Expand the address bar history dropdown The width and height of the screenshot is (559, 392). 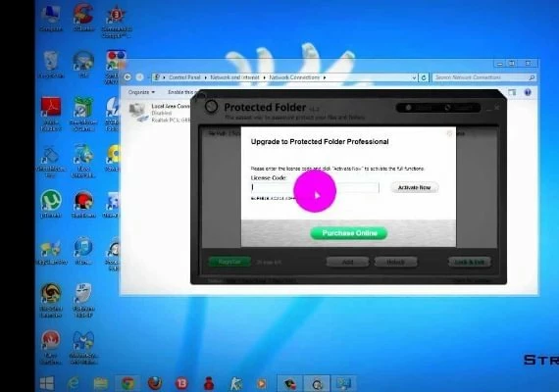414,77
